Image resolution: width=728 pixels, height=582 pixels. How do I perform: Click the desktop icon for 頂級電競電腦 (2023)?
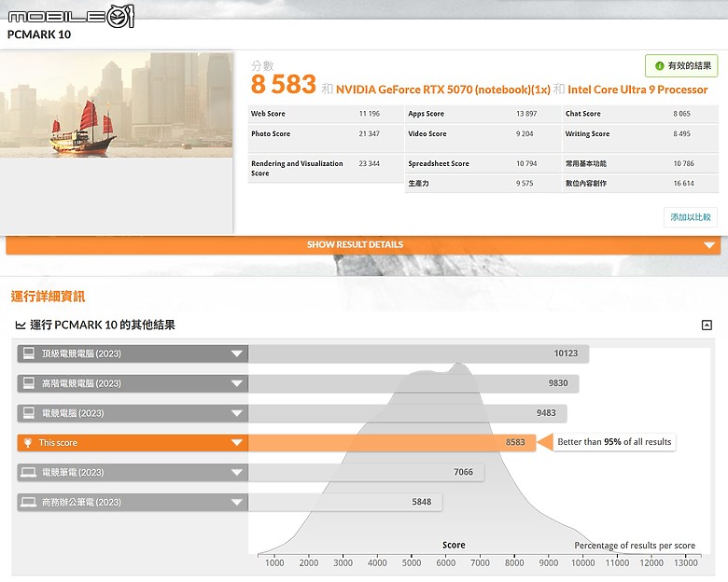coord(29,353)
